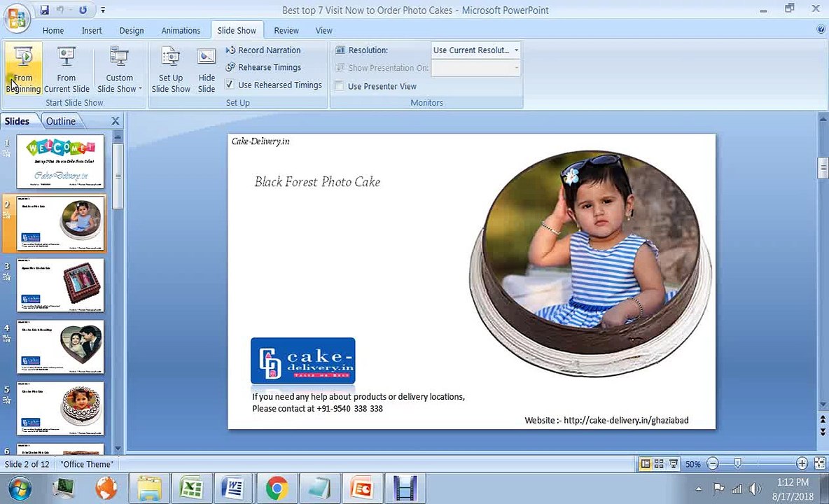
Task: Click the Previous Slide double arrow
Action: point(823,419)
